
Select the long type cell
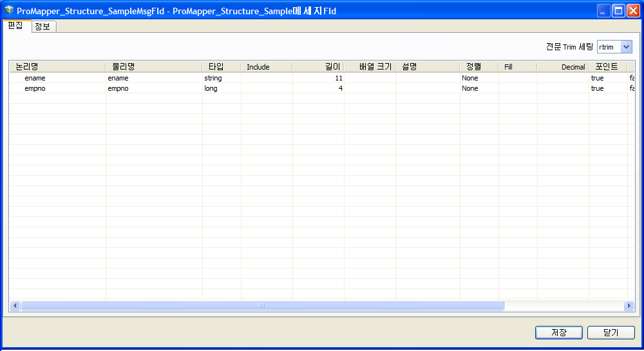(x=222, y=88)
